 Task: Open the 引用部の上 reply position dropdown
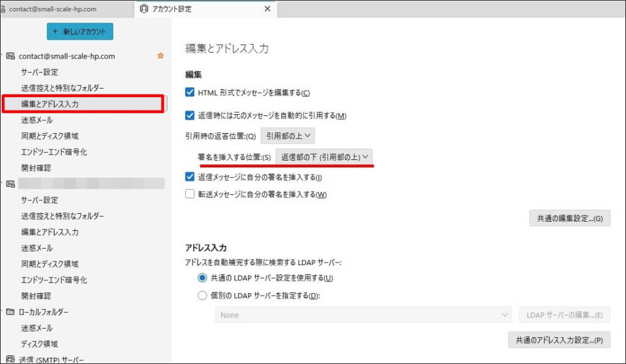click(x=288, y=136)
